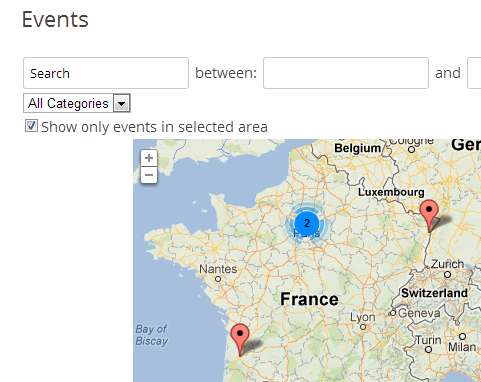Click the Luxembourg label on map
This screenshot has height=382, width=481.
[391, 192]
